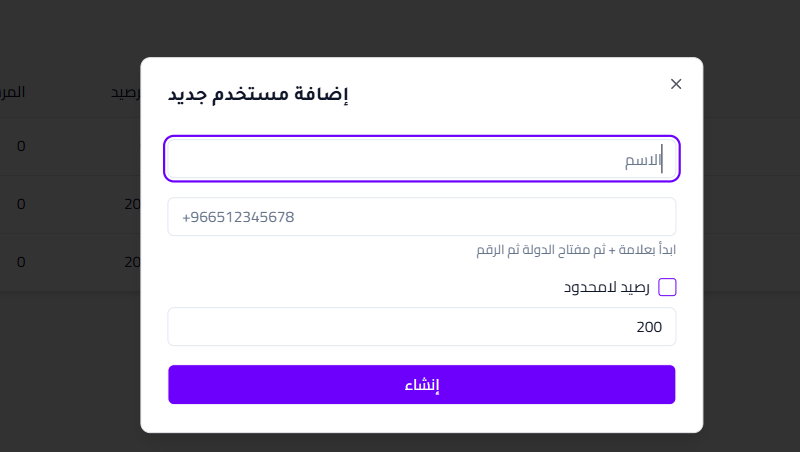Click the balance value in third table row

[x=131, y=262]
